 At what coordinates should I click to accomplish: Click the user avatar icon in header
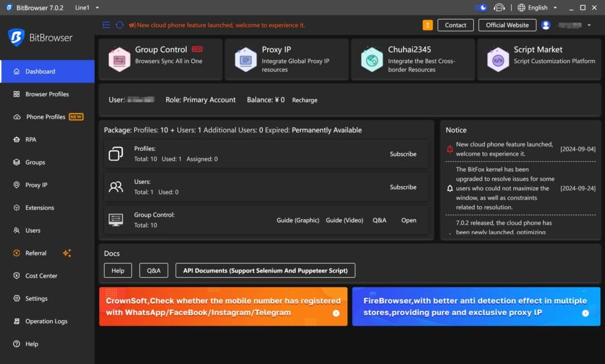(545, 25)
